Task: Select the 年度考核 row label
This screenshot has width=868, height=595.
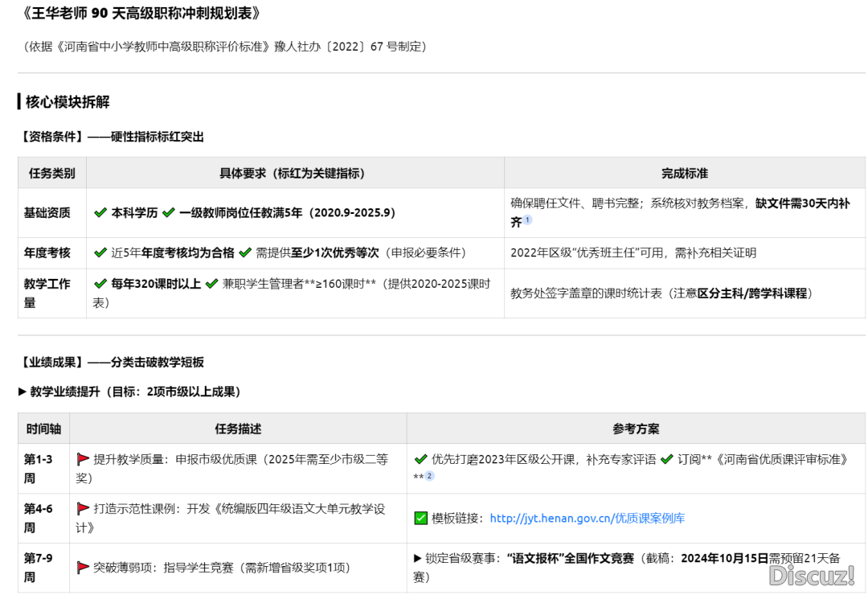Action: coord(47,252)
